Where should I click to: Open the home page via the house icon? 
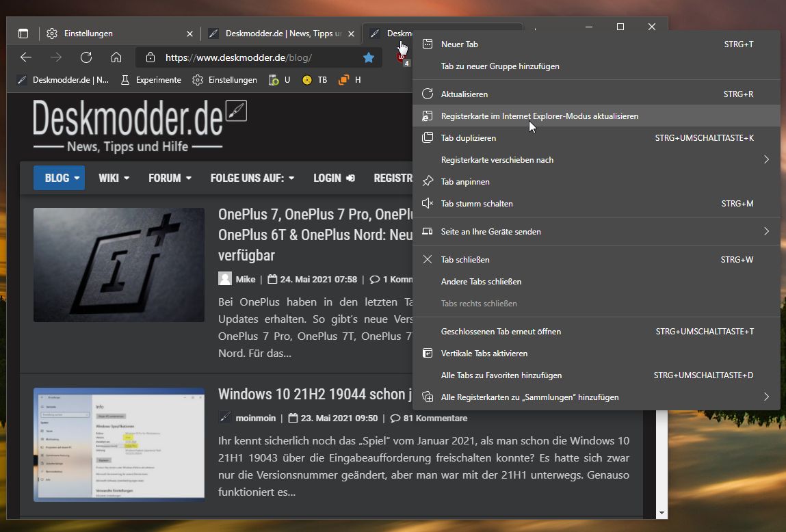click(x=116, y=57)
